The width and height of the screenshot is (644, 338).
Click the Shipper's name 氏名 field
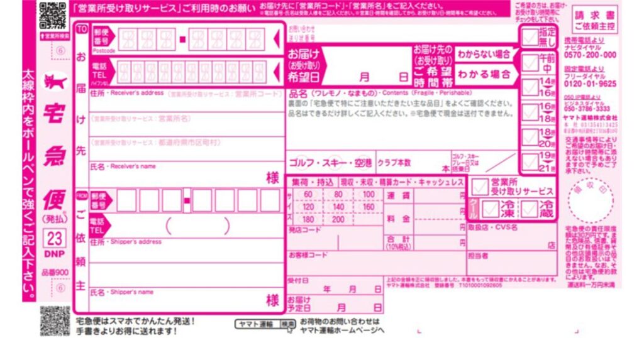[187, 298]
